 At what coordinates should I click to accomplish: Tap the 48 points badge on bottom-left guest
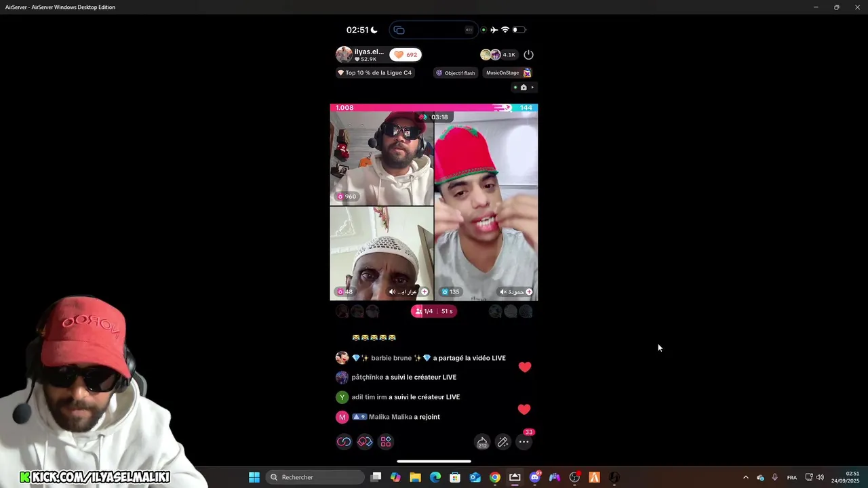click(345, 292)
